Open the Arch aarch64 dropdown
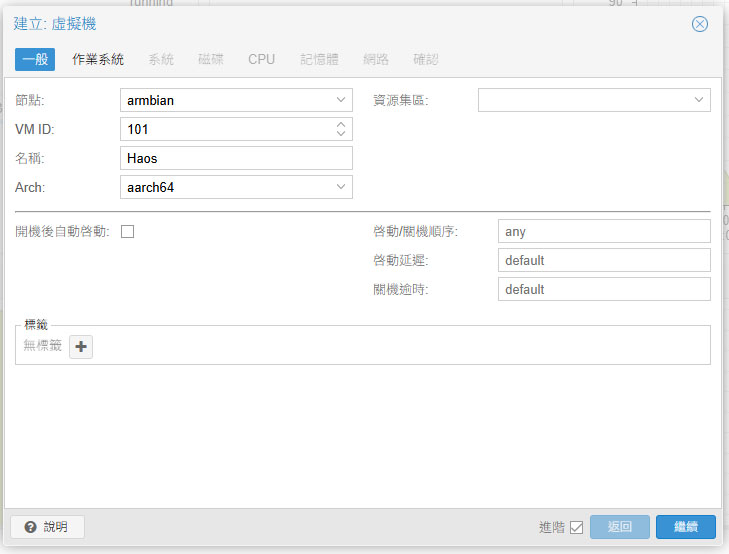This screenshot has height=554, width=729. point(341,187)
